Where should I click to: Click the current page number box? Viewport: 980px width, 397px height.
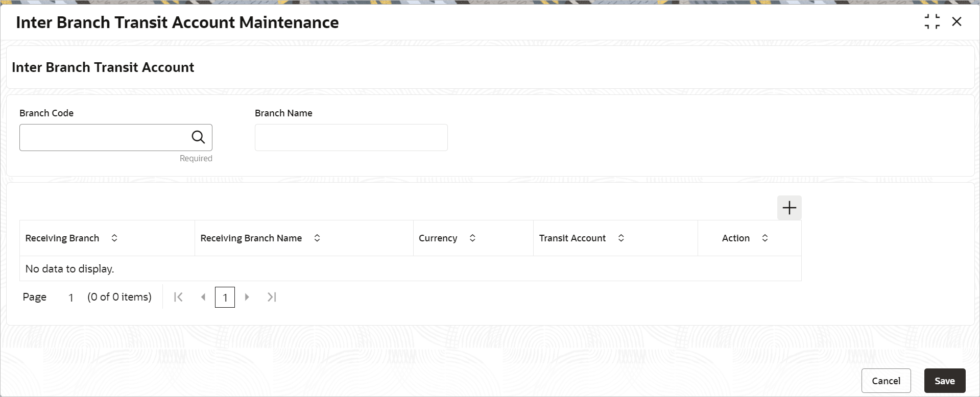(x=225, y=297)
